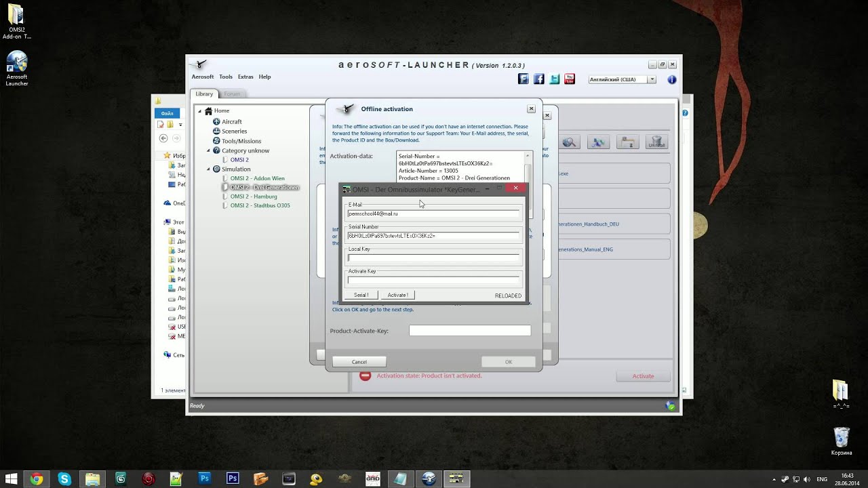
Task: Show hidden system tray icons
Action: 774,479
